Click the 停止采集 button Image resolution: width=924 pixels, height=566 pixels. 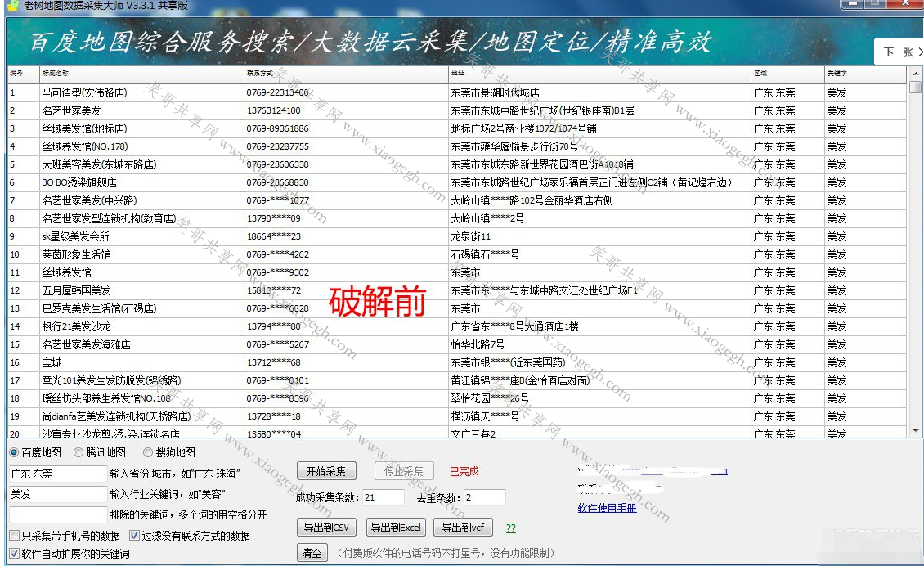click(404, 471)
